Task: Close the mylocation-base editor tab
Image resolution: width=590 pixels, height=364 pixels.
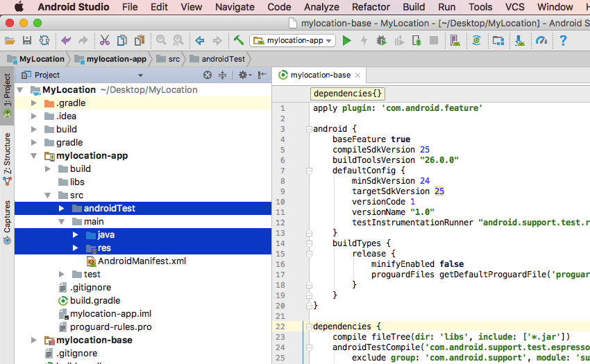Action: (x=358, y=75)
